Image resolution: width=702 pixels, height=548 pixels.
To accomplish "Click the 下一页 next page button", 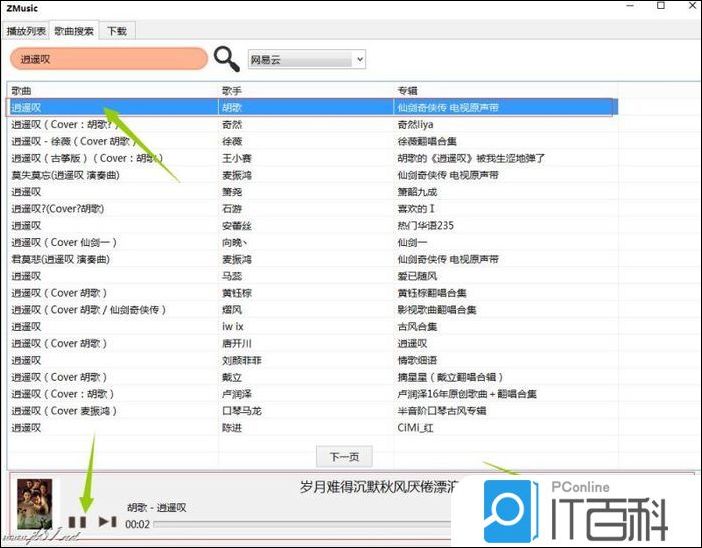I will pos(344,457).
